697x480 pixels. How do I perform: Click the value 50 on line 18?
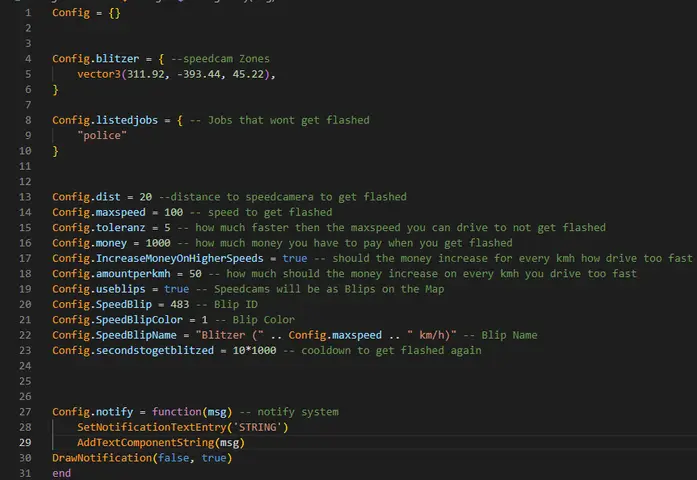tap(195, 274)
